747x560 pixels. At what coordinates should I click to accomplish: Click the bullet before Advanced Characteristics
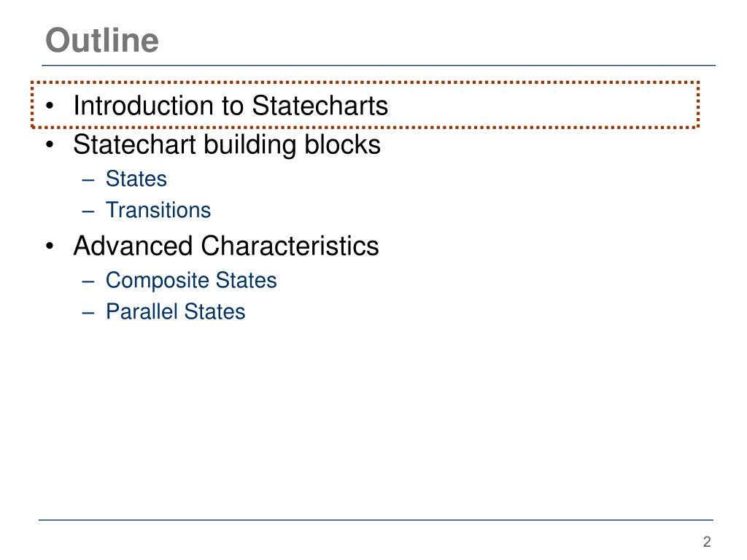[x=50, y=246]
